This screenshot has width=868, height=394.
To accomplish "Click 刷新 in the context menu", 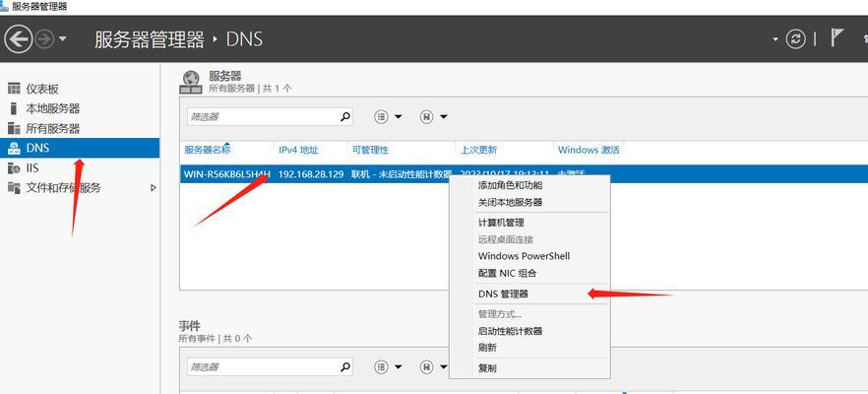I will [488, 348].
